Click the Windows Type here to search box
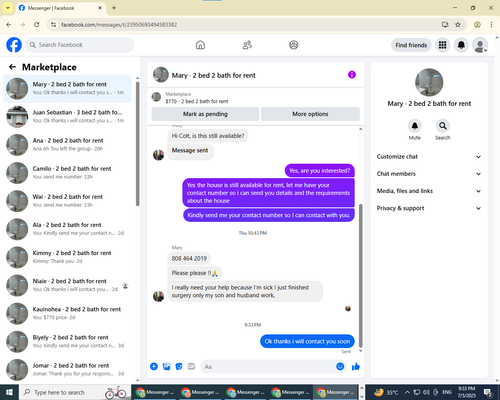Screen dimensions: 500x400 point(75,392)
